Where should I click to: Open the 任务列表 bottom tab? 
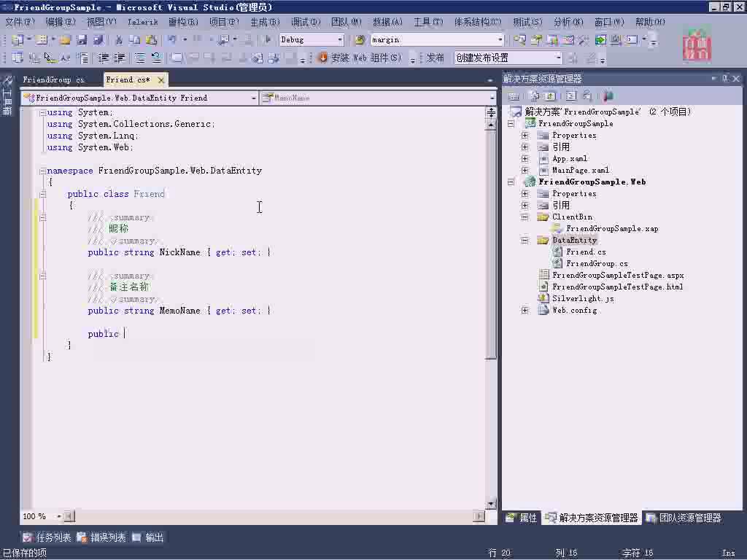tap(47, 537)
